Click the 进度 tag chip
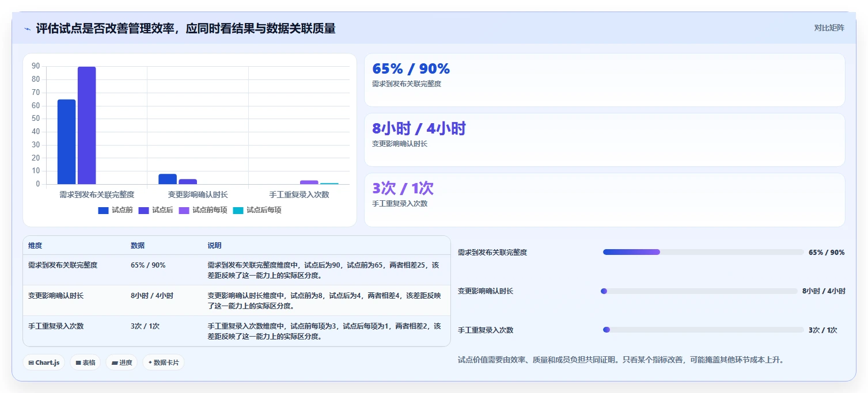 click(x=122, y=363)
